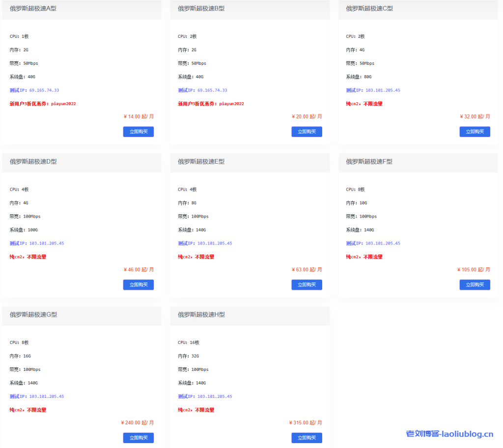The height and width of the screenshot is (448, 503).
Task: Click coupon code piayun2022 in A型 card
Action: pos(63,104)
